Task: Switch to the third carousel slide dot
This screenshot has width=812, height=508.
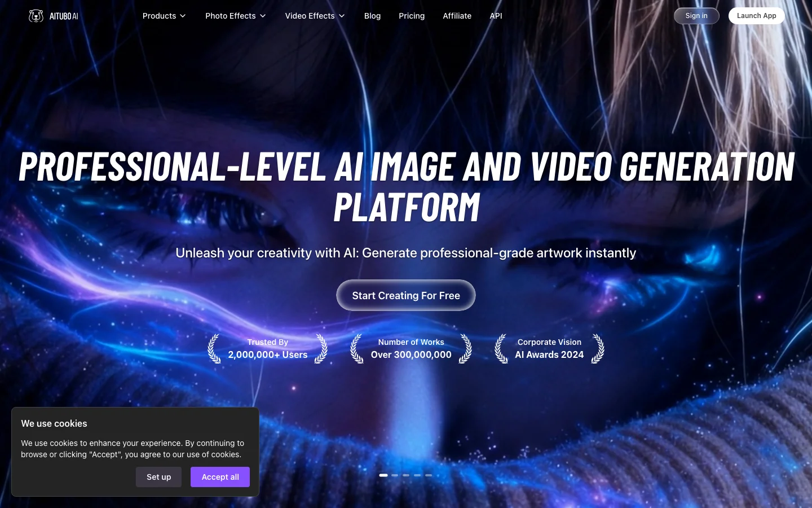Action: [x=406, y=475]
